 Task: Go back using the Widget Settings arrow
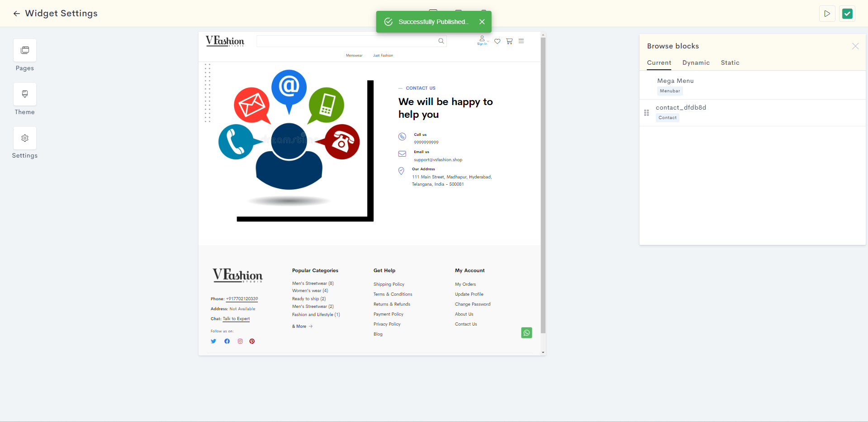click(17, 14)
